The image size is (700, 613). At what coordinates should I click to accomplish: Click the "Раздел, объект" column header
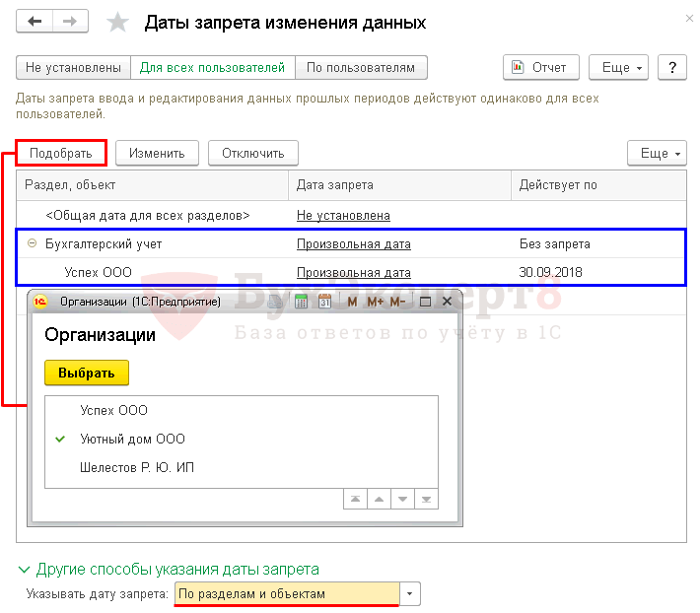(152, 184)
